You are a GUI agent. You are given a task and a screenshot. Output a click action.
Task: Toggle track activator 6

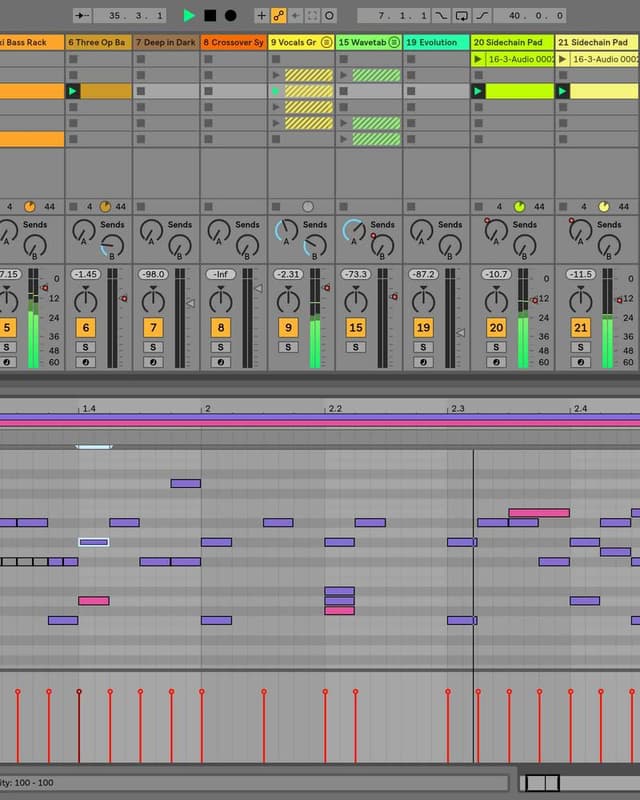(86, 328)
